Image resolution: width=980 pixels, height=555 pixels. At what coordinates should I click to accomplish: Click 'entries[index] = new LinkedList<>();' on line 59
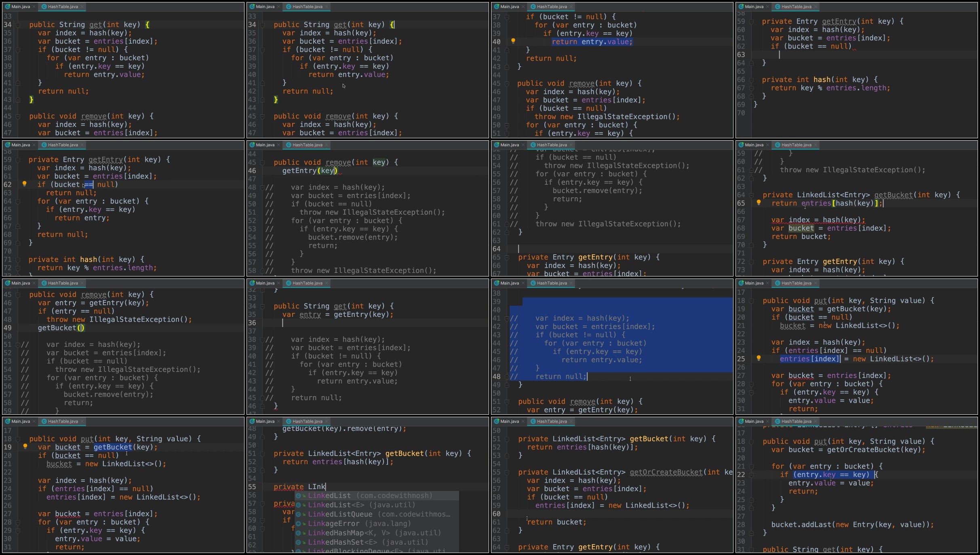pyautogui.click(x=612, y=505)
